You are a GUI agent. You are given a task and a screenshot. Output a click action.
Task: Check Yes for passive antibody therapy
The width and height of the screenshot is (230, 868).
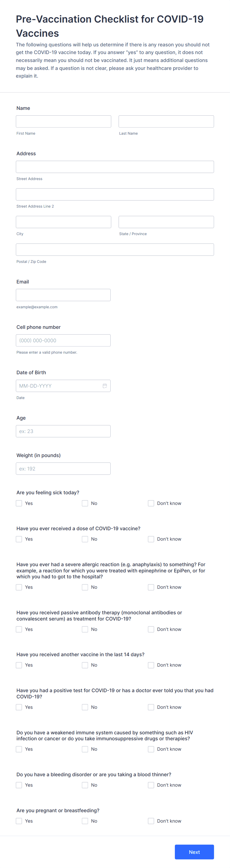click(19, 629)
